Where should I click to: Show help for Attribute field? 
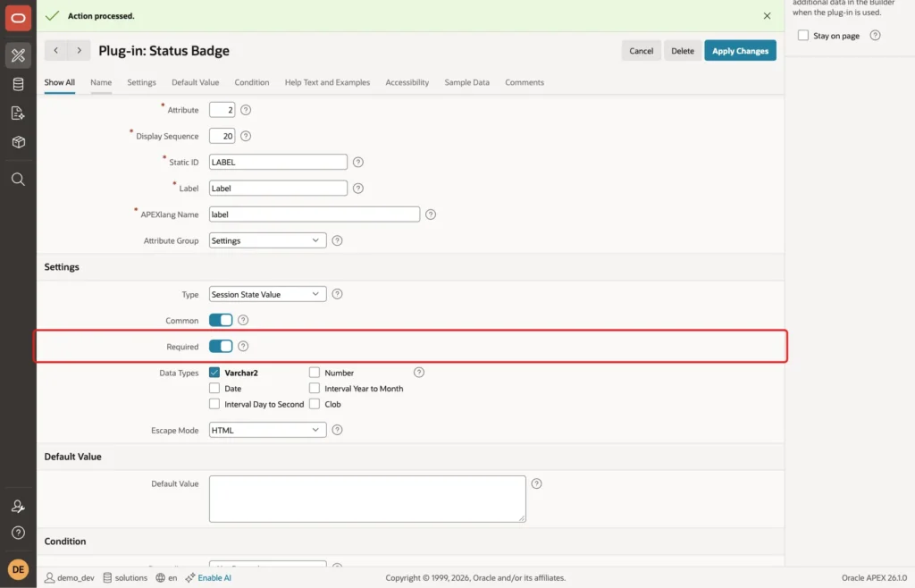click(246, 110)
